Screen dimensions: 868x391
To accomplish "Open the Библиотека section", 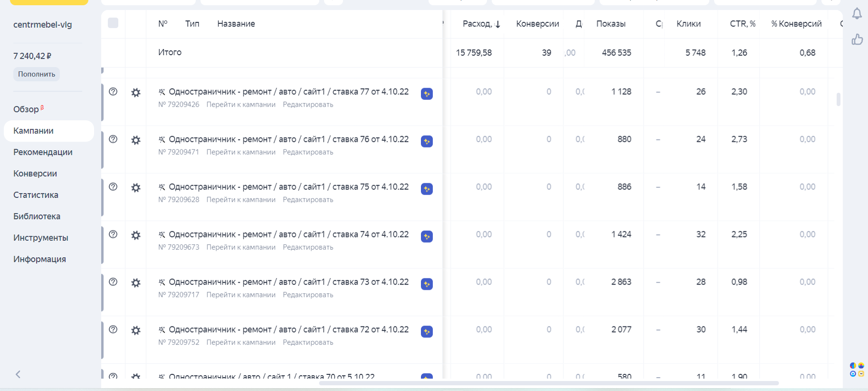I will tap(37, 216).
